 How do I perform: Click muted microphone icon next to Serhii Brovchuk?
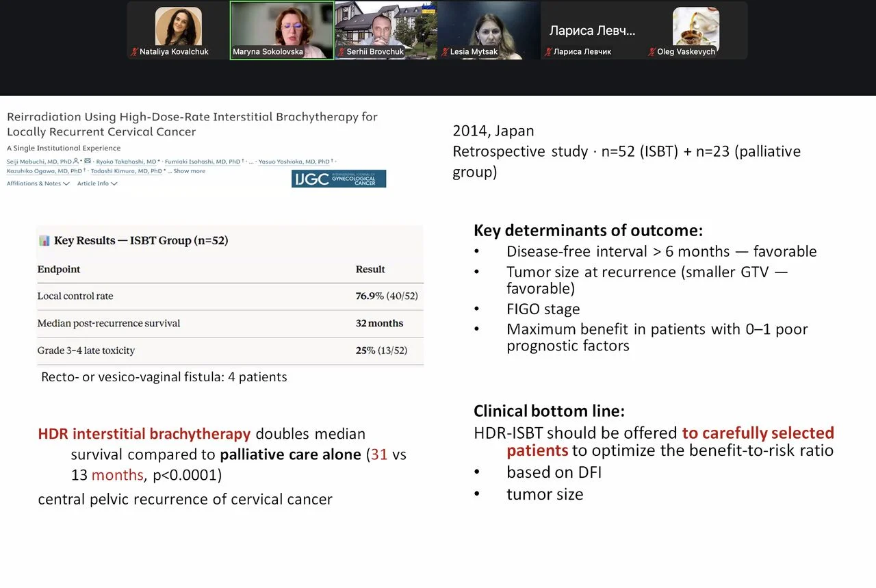tap(342, 51)
